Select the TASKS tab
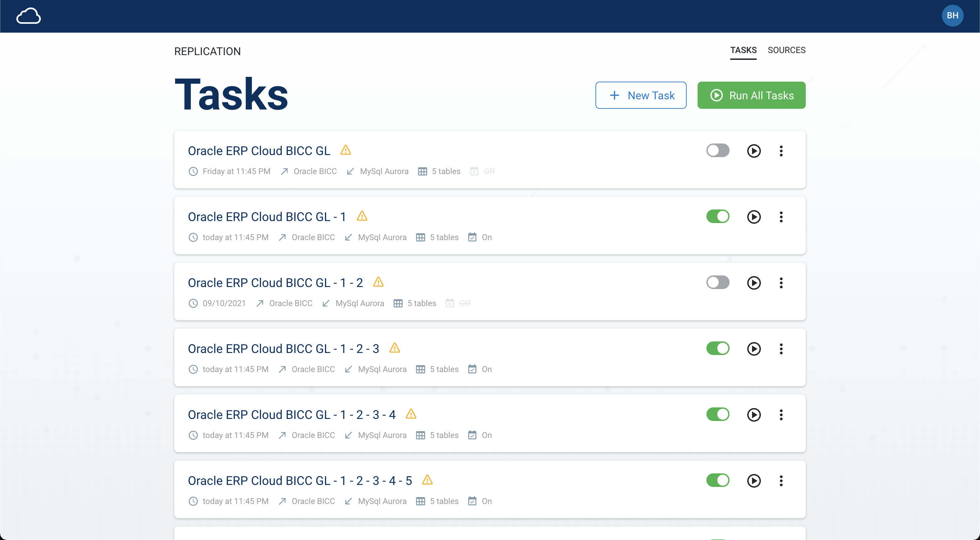Screen dimensions: 980x540 point(743,50)
